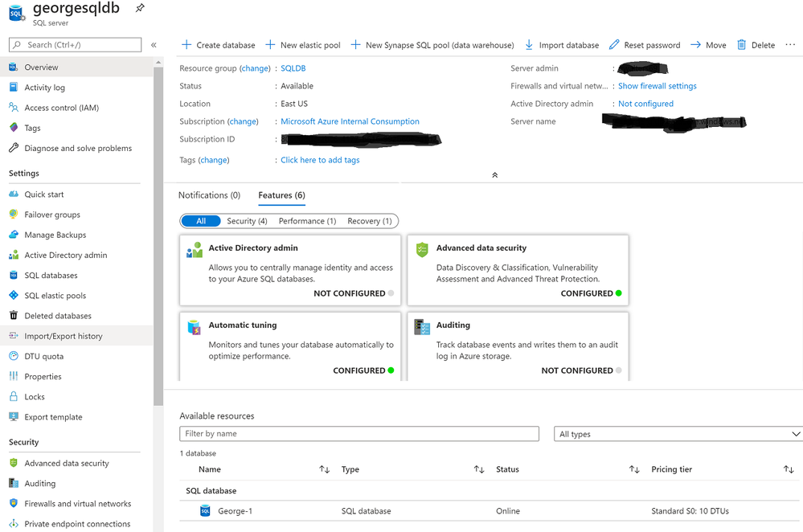Sort resources by Type column
The height and width of the screenshot is (532, 803).
[x=479, y=469]
